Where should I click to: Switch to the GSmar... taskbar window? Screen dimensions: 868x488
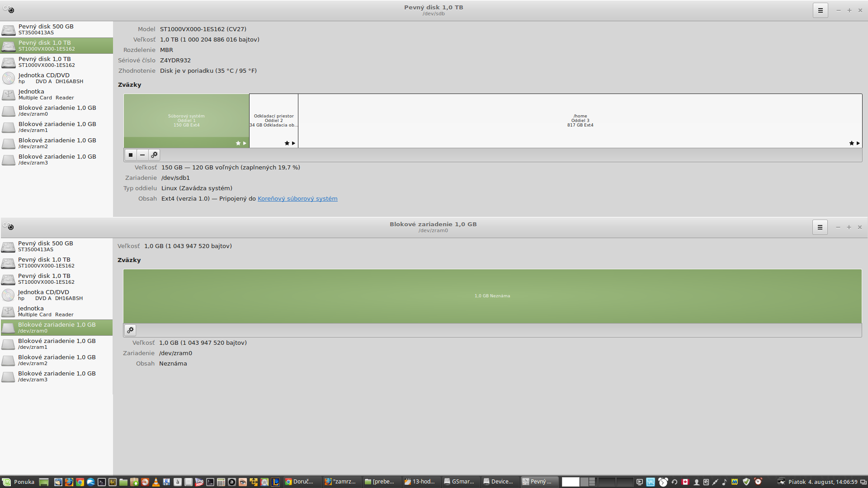coord(459,482)
